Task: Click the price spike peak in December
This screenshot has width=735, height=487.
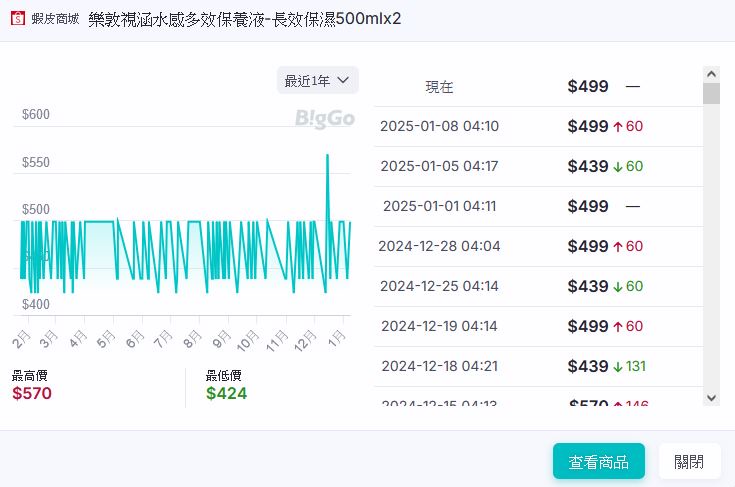Action: 327,155
